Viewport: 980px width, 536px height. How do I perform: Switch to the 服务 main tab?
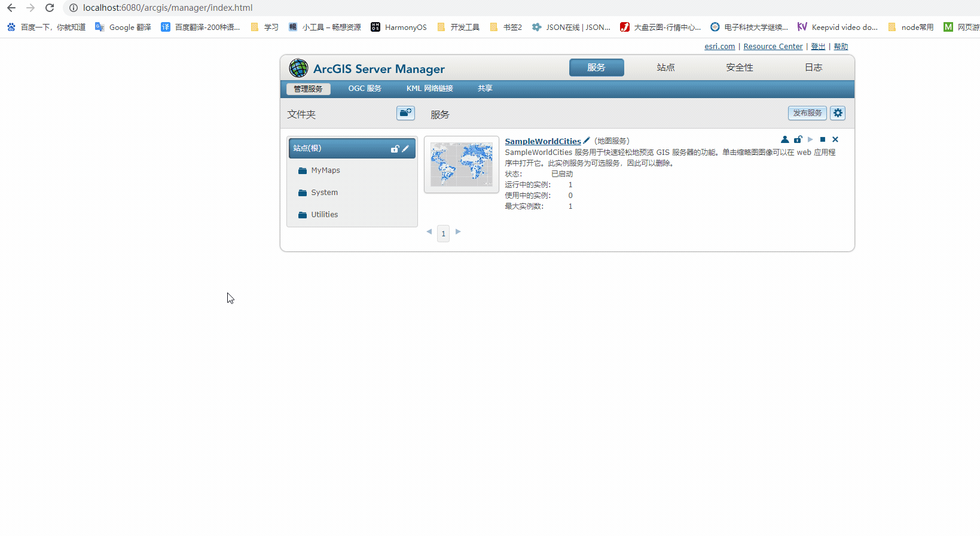[x=596, y=68]
